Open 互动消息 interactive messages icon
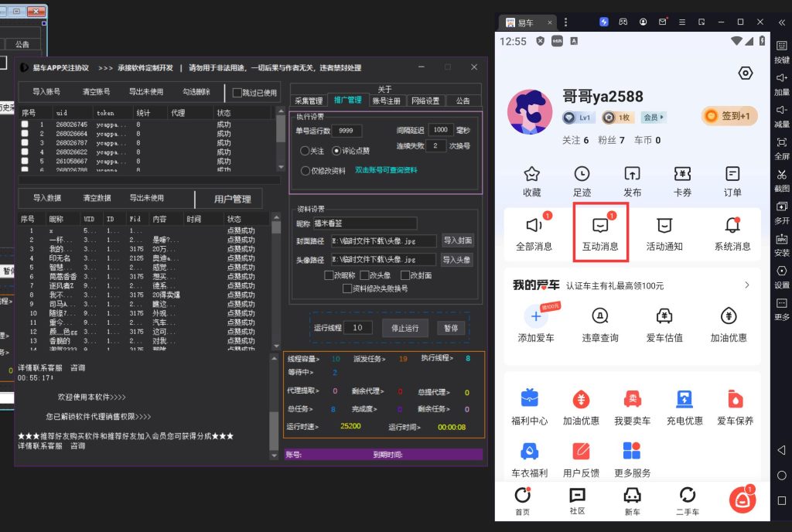 pyautogui.click(x=599, y=226)
